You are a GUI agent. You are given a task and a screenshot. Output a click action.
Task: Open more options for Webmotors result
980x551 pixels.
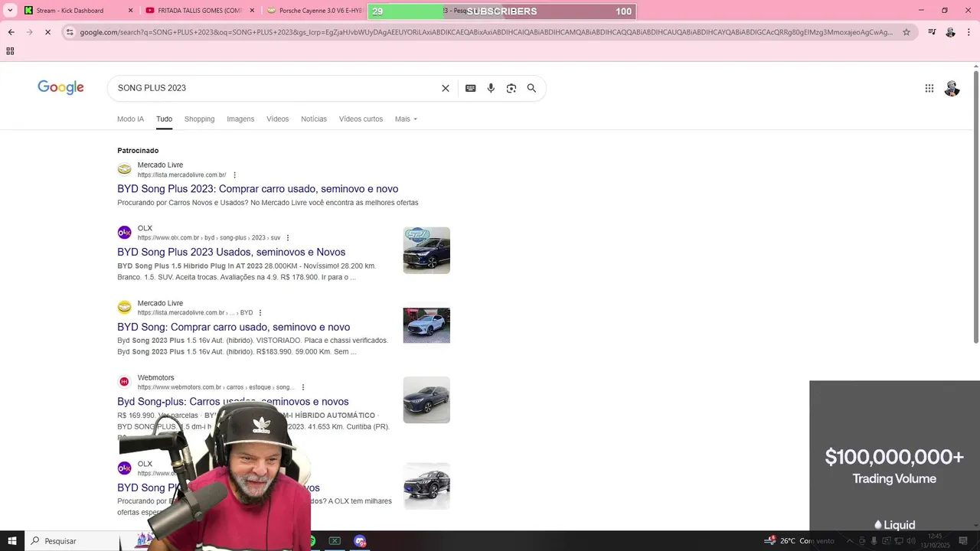302,387
